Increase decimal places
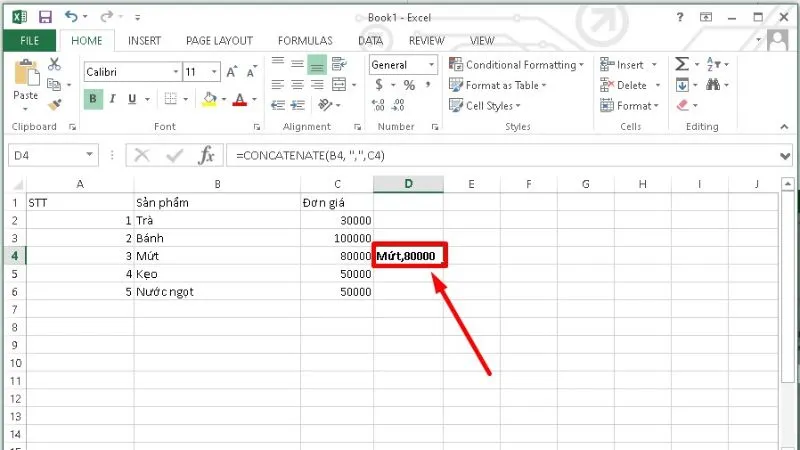Screen dimensions: 800x450 coord(379,105)
